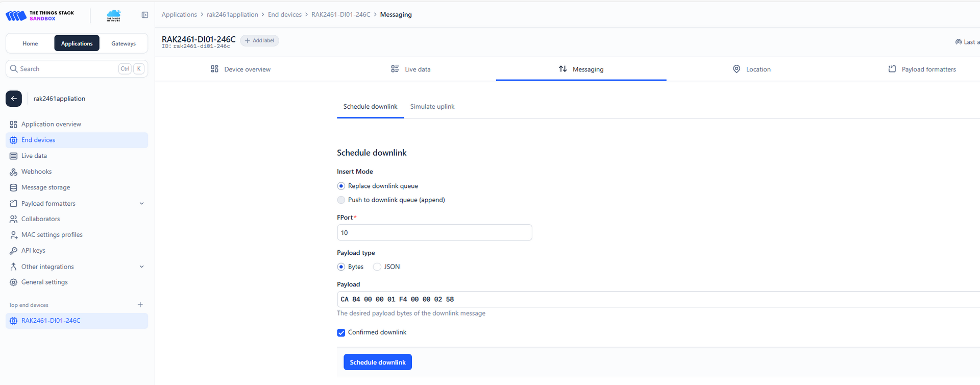Open Webhooks via its sidebar icon
The height and width of the screenshot is (385, 980).
tap(13, 172)
